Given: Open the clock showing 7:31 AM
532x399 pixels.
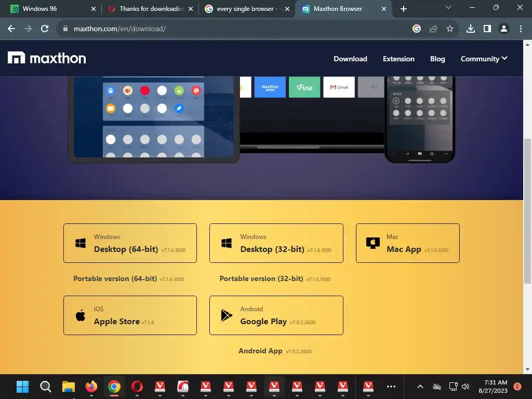Looking at the screenshot, I should pos(494,387).
